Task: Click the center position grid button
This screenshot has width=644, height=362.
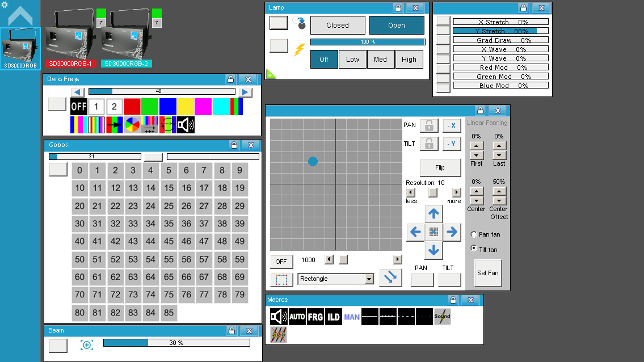Action: tap(433, 232)
